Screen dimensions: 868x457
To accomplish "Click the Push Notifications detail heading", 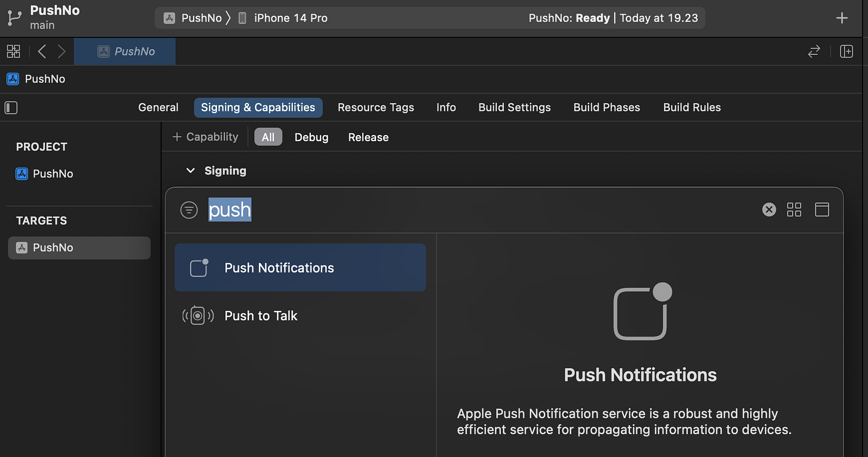I will [640, 375].
